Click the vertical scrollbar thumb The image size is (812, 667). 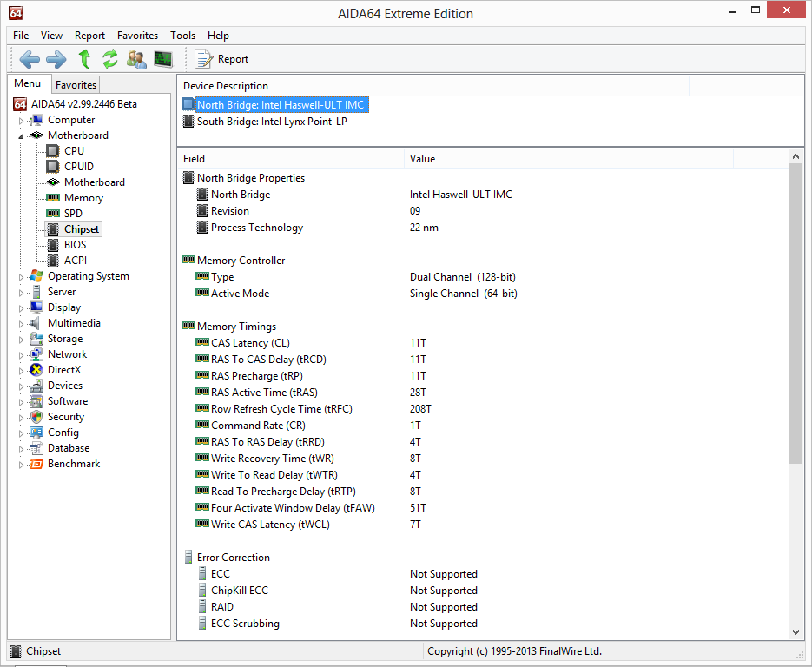[796, 314]
